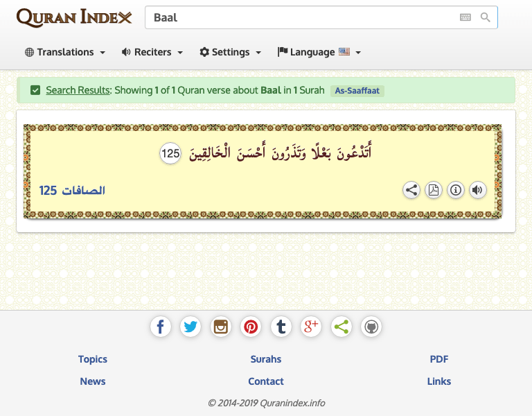
Task: Click the Pinterest icon
Action: (x=251, y=327)
